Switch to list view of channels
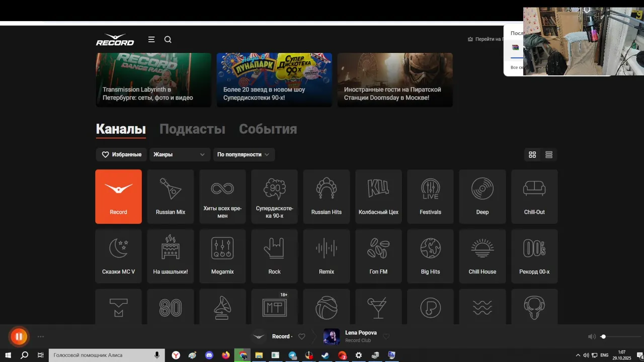The image size is (644, 362). click(549, 155)
